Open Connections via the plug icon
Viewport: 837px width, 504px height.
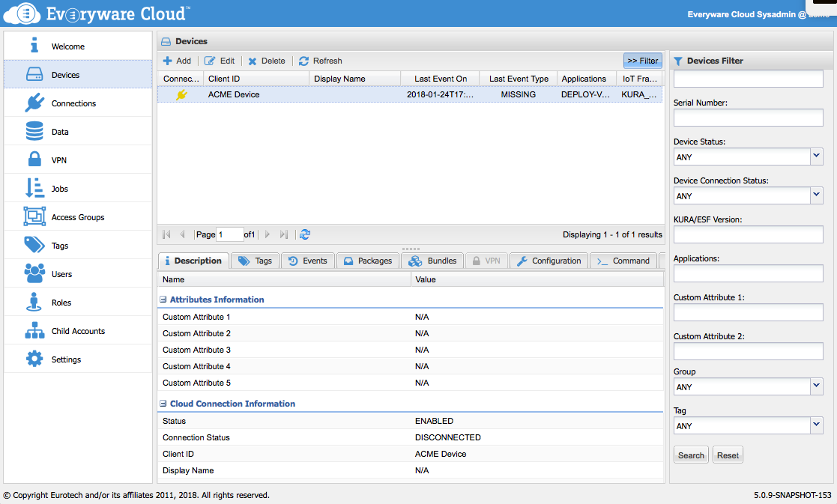34,103
